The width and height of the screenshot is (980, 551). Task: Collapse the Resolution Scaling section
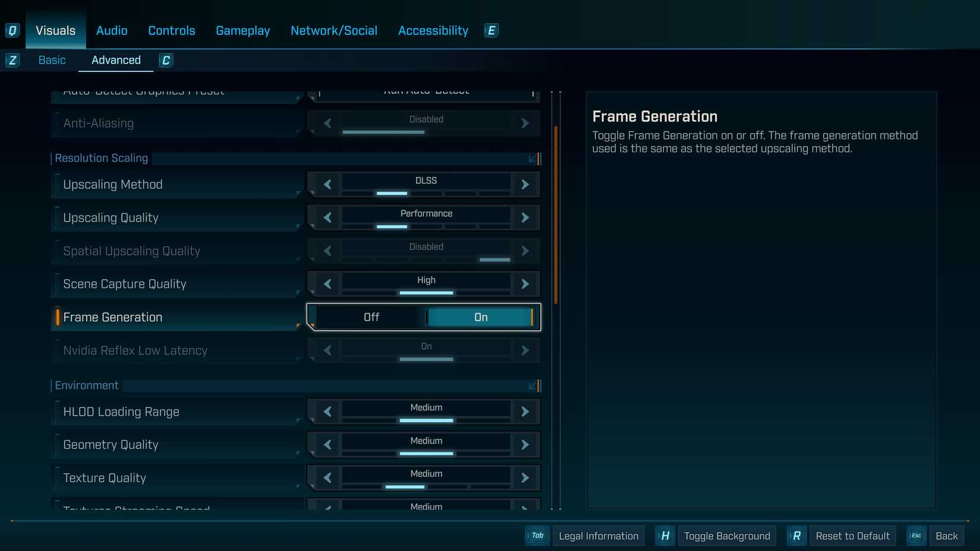[533, 159]
